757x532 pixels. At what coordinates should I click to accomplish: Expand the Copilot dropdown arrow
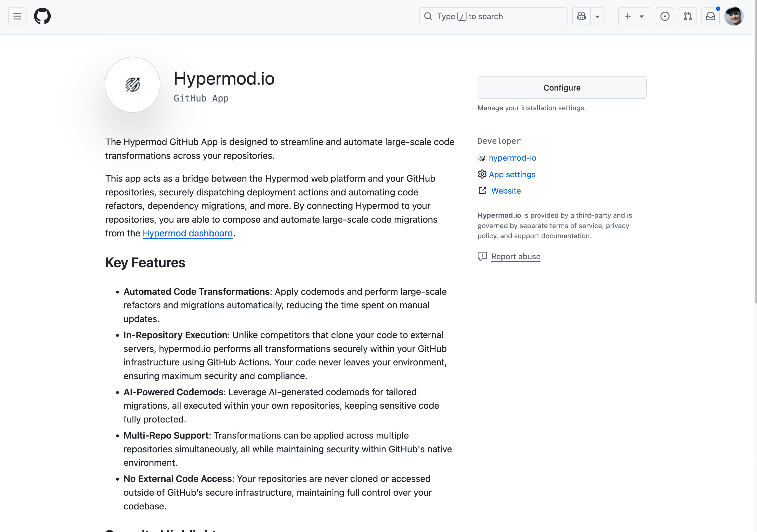coord(597,16)
